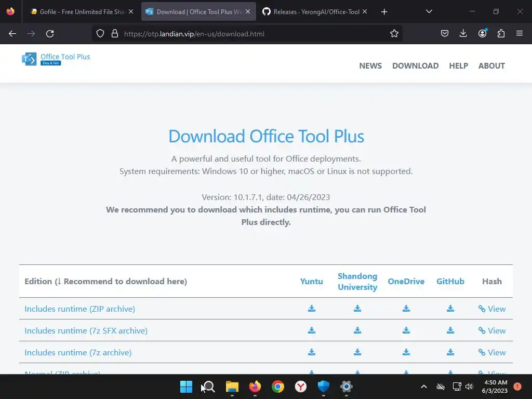Open the volume control in tray
Viewport: 532px width, 399px height.
tap(469, 387)
